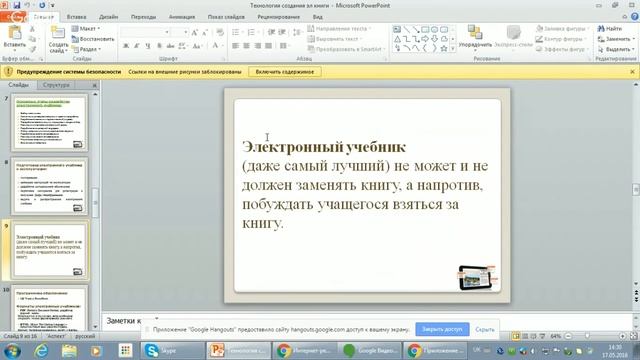The height and width of the screenshot is (360, 640).
Task: Select the oval shape in gallery
Action: pyautogui.click(x=434, y=29)
